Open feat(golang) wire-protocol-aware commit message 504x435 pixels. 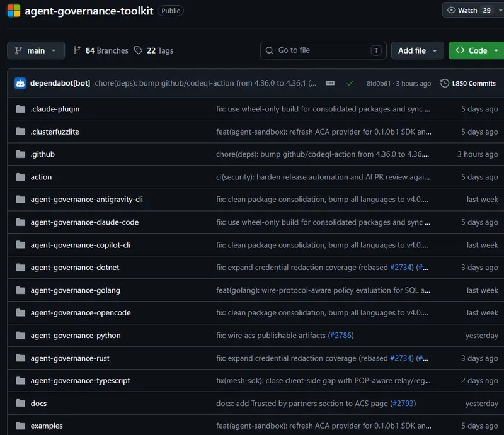pyautogui.click(x=323, y=290)
